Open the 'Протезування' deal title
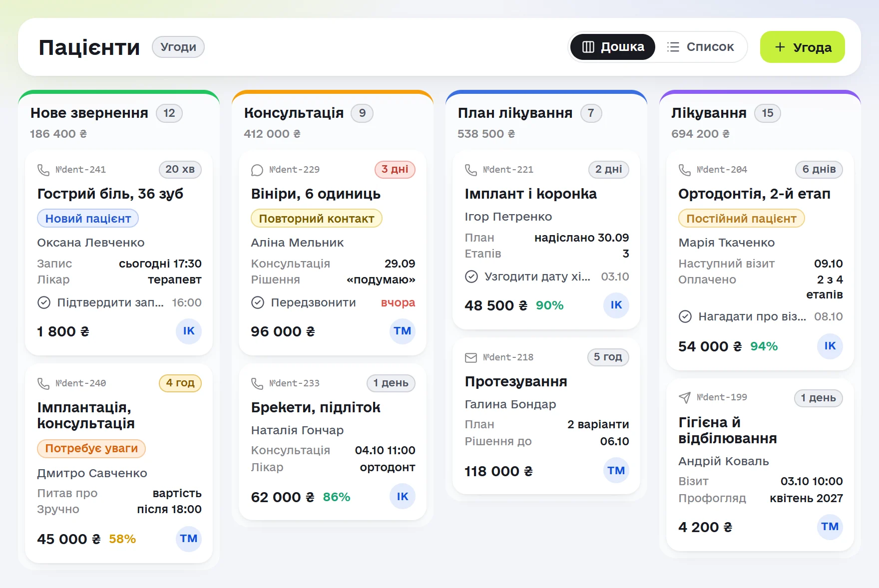Viewport: 879px width, 588px height. [x=516, y=381]
